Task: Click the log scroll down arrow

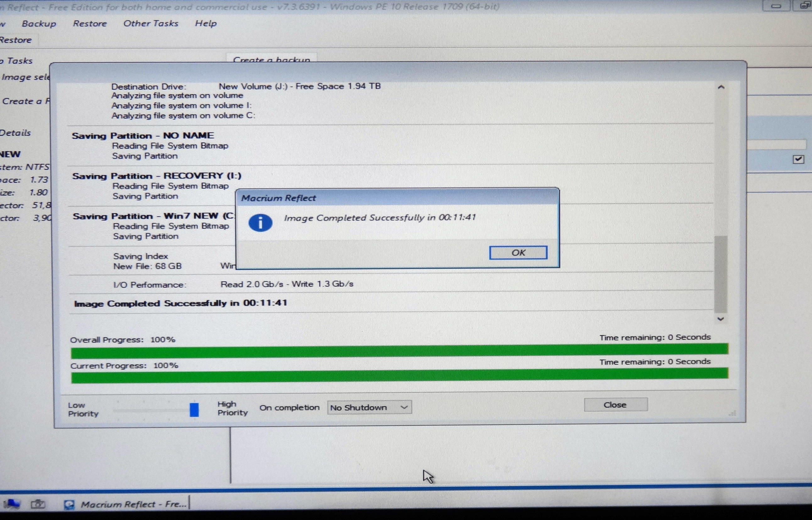Action: tap(721, 319)
